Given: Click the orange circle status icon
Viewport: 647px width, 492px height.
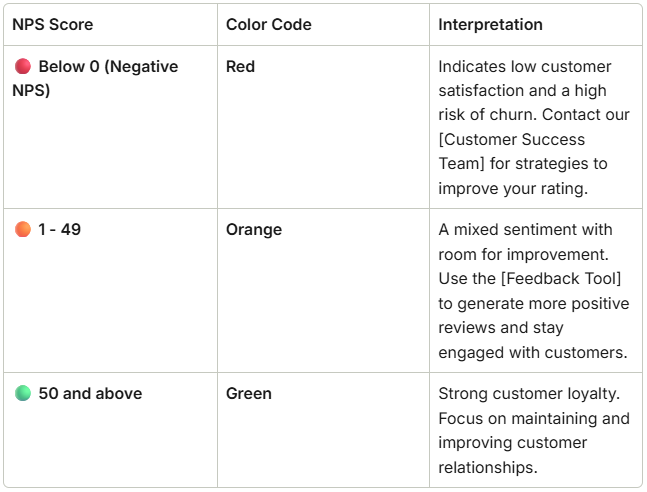Looking at the screenshot, I should pyautogui.click(x=22, y=230).
